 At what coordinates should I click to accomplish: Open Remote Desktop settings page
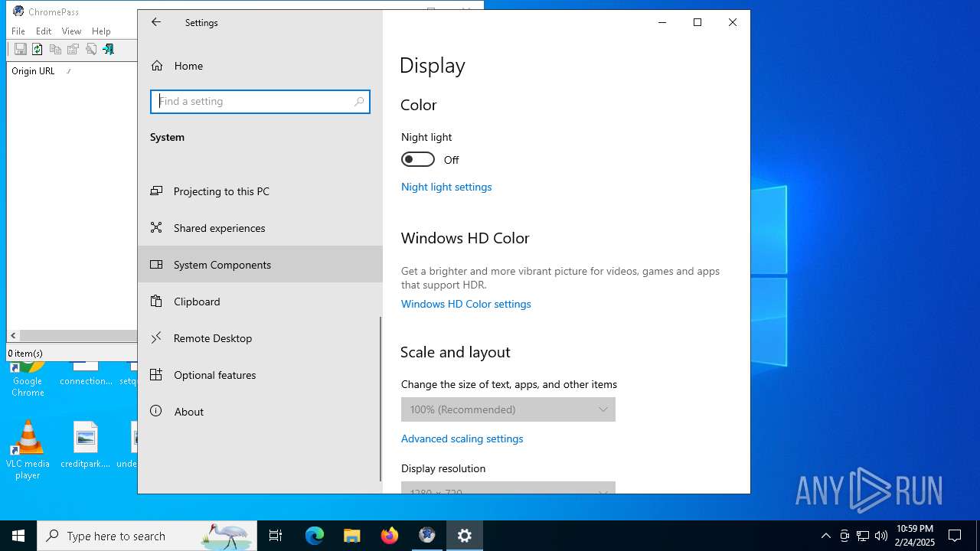point(260,338)
